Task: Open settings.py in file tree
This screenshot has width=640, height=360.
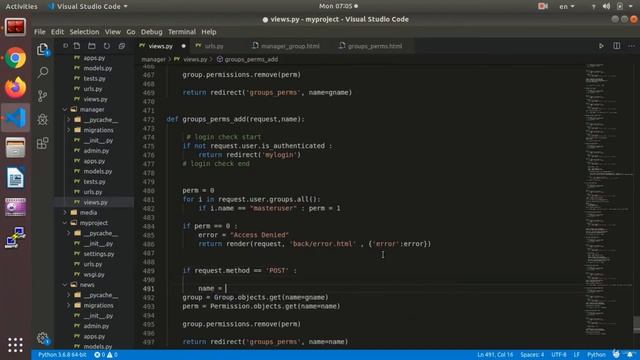Action: coord(99,254)
